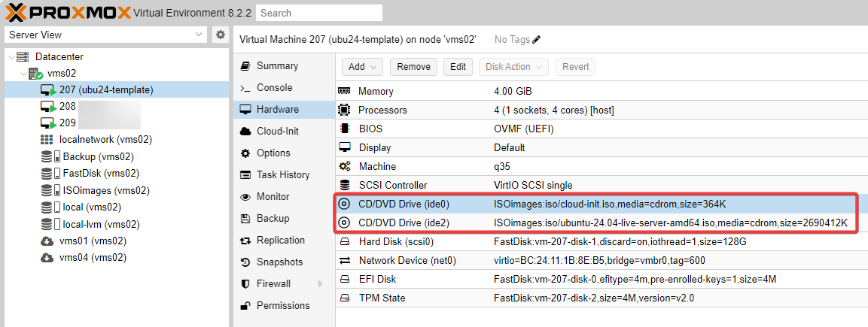868x327 pixels.
Task: Collapse the vms02 node tree
Action: point(23,74)
